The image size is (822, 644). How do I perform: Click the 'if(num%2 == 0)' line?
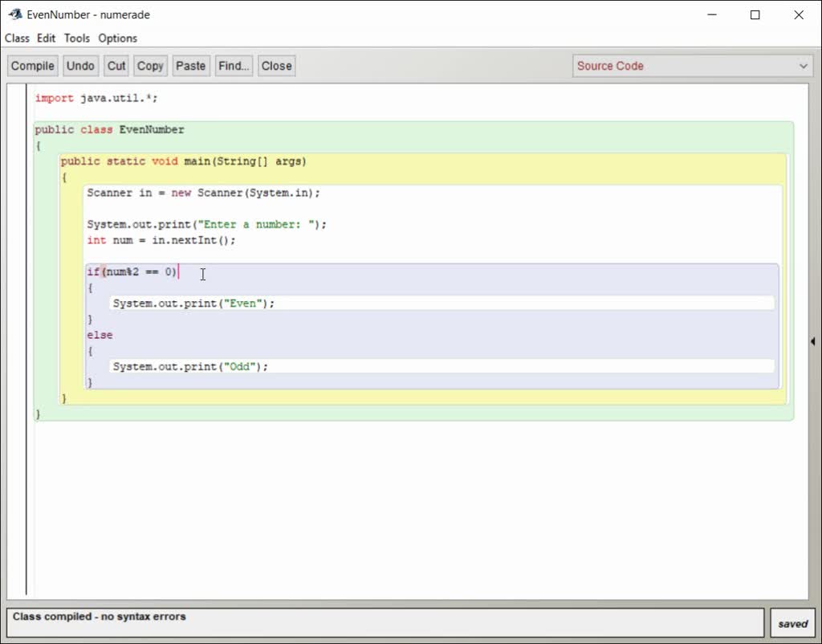pos(132,271)
